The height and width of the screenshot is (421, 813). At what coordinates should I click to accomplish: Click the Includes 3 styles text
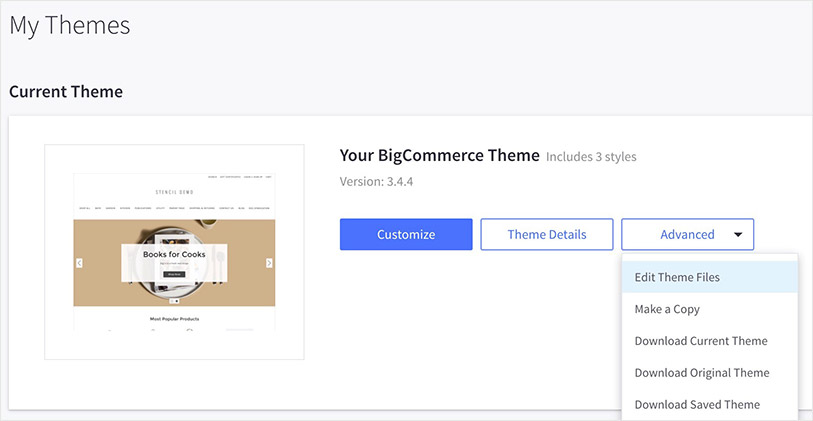coord(591,157)
